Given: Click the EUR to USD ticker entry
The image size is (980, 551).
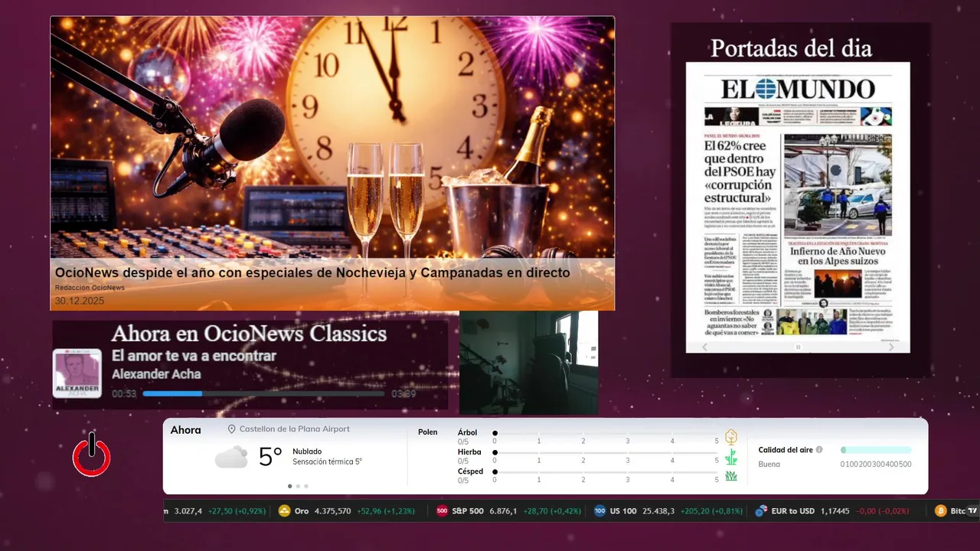Looking at the screenshot, I should (832, 511).
